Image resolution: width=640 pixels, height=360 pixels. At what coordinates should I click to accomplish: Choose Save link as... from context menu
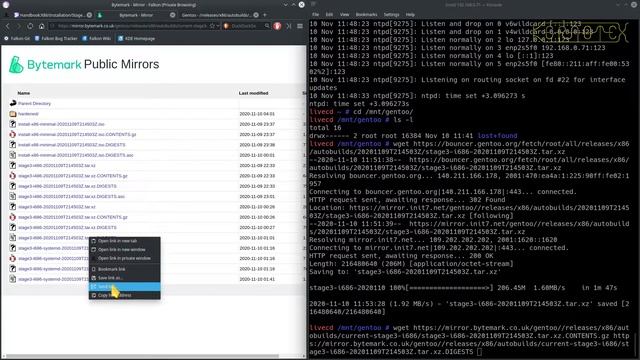pyautogui.click(x=124, y=278)
